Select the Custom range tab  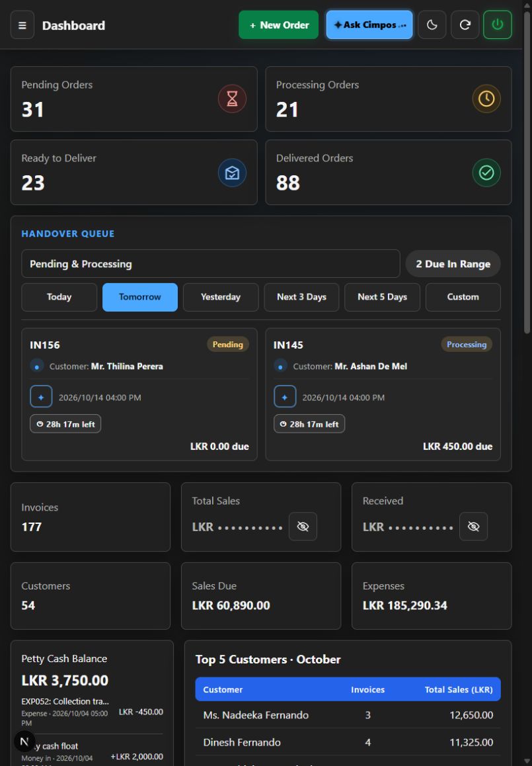coord(463,297)
